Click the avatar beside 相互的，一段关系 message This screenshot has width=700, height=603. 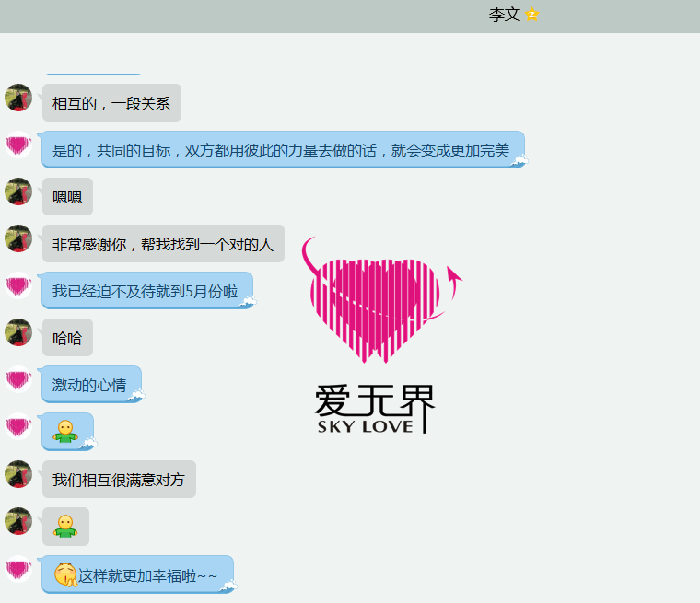pos(18,98)
